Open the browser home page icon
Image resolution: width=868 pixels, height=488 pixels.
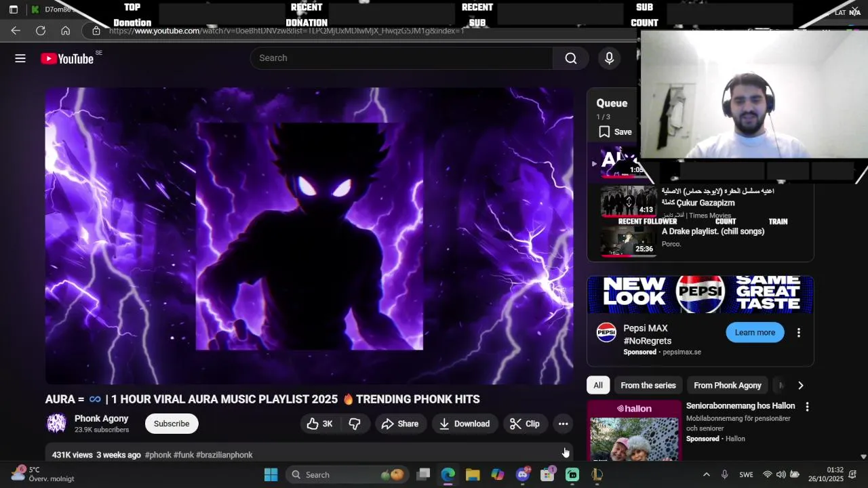tap(65, 30)
